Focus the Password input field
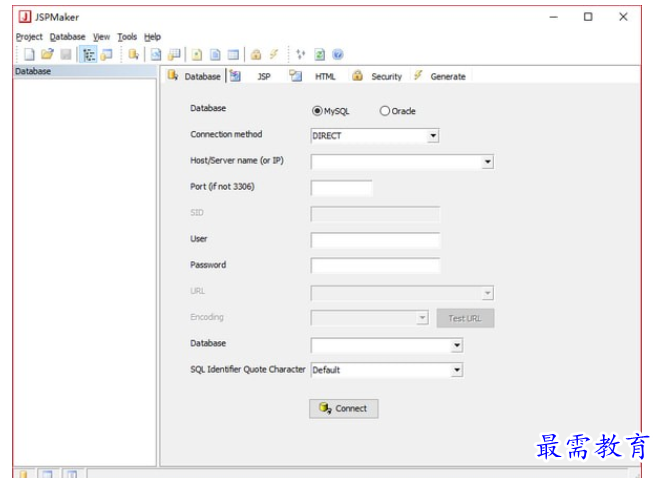Image resolution: width=658 pixels, height=478 pixels. 375,266
